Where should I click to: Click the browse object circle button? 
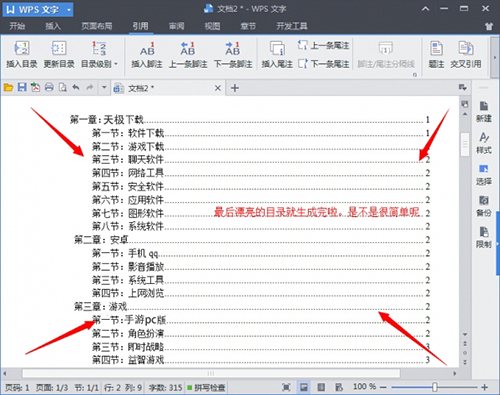pos(465,353)
